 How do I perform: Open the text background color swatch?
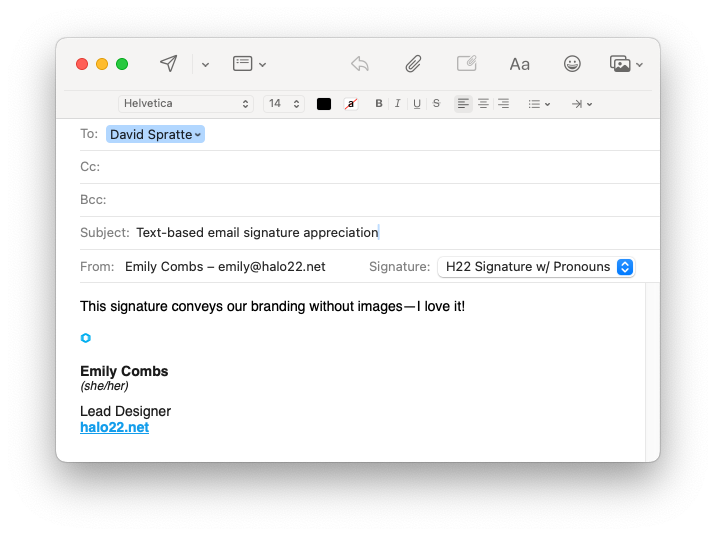(x=351, y=104)
